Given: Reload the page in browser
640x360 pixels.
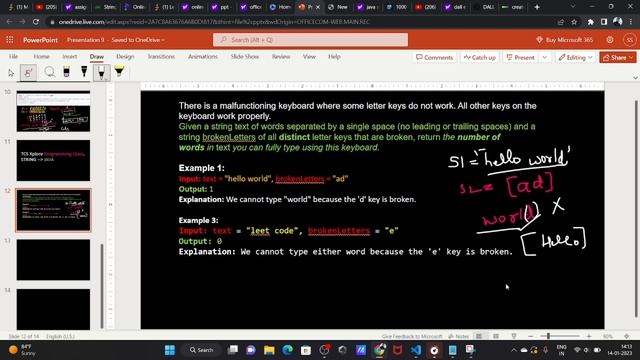Looking at the screenshot, I should 36,22.
